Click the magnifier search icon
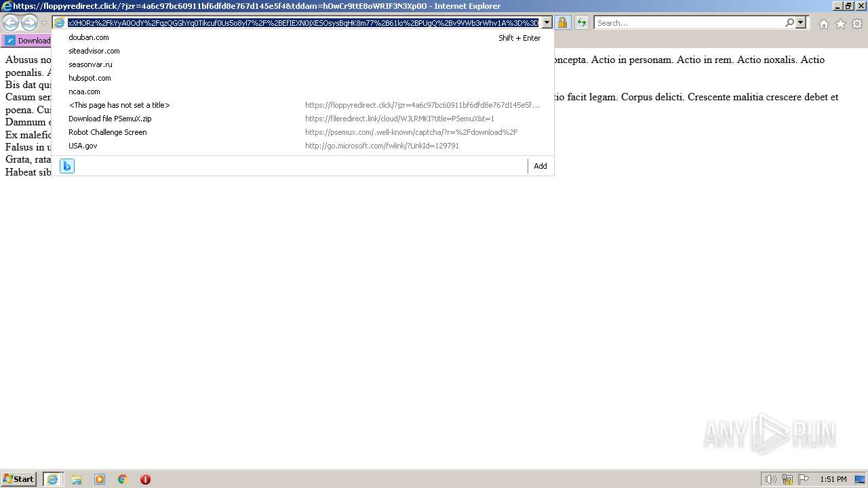The height and width of the screenshot is (488, 868). point(789,22)
